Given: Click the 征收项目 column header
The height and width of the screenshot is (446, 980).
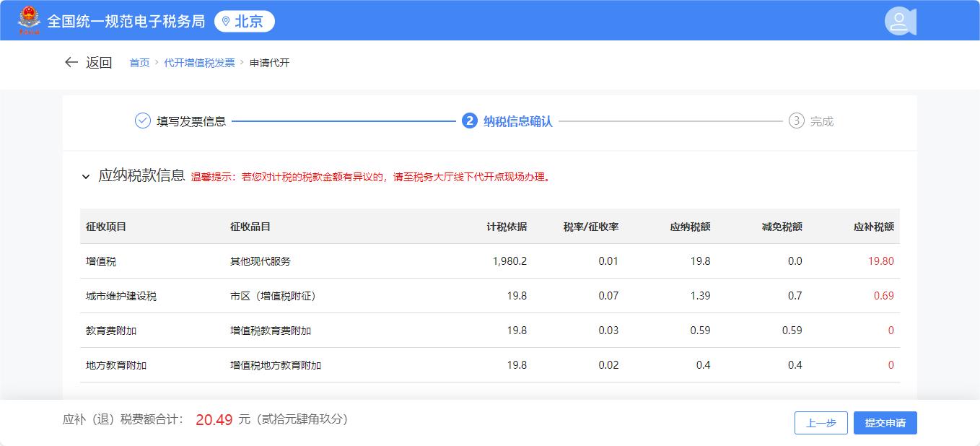Looking at the screenshot, I should click(106, 227).
